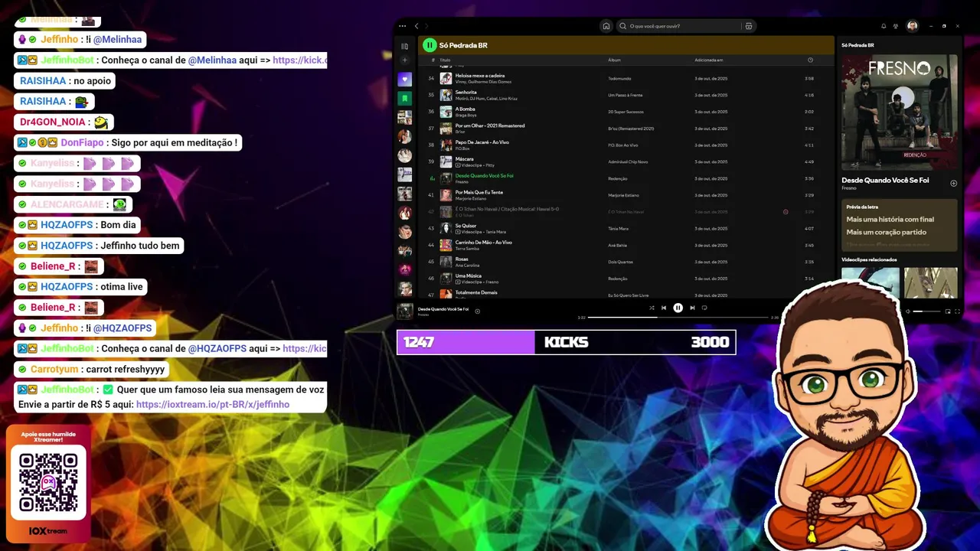Viewport: 980px width, 551px height.
Task: Click the three-dot menu in Spotify's title bar
Action: click(x=403, y=26)
